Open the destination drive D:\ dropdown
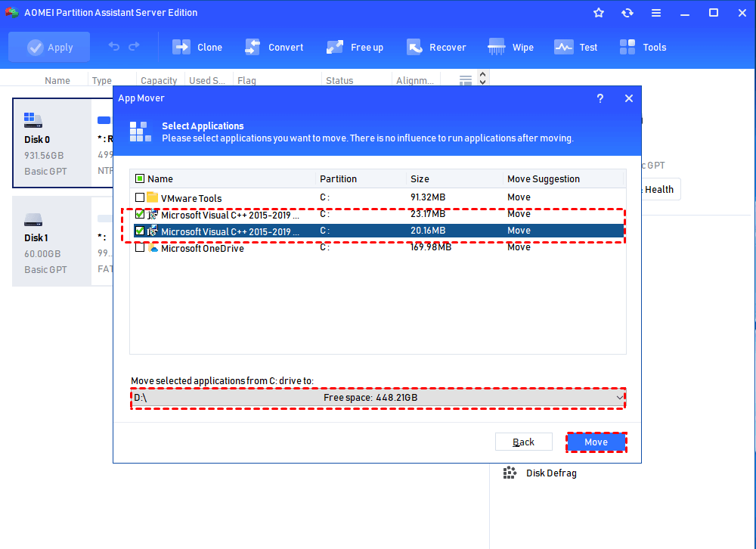This screenshot has width=756, height=549. (379, 398)
